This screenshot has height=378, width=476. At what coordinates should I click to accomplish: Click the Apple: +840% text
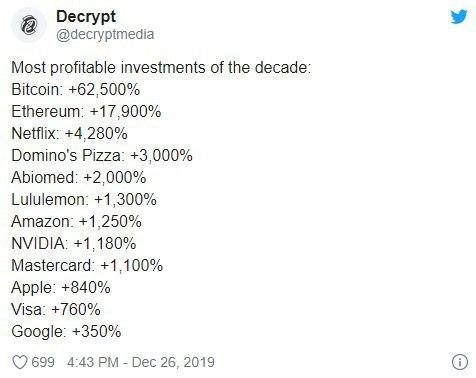pos(61,287)
